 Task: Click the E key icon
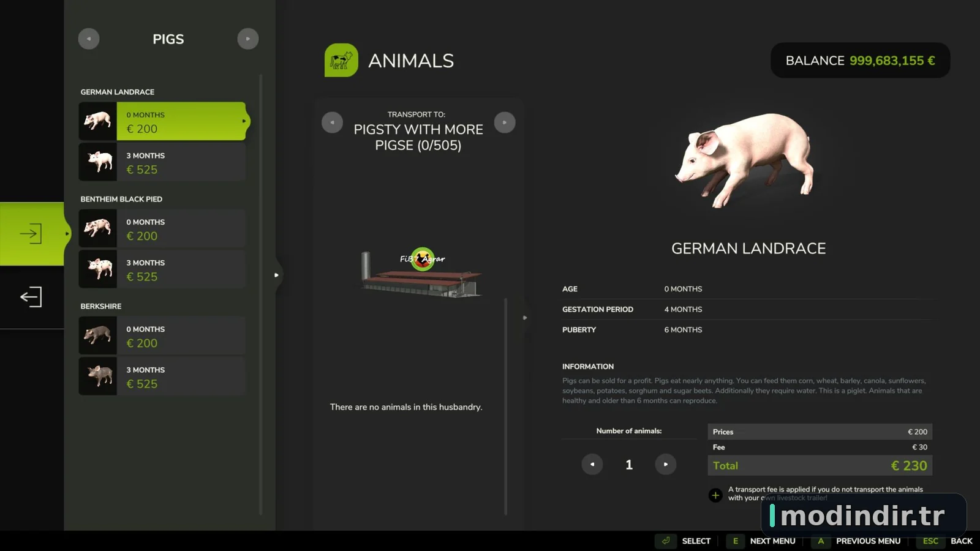pyautogui.click(x=736, y=541)
